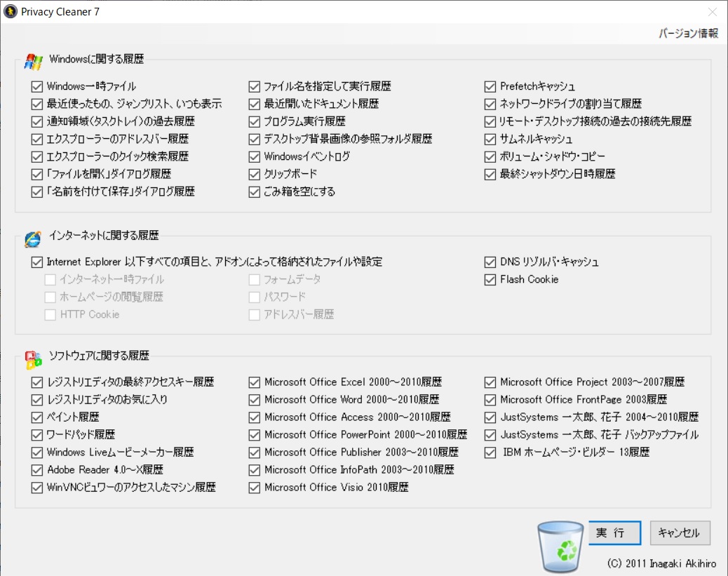Toggle 最近使ったもの、ジャンプリスト checkbox
Screen dimensions: 728x576
point(36,104)
